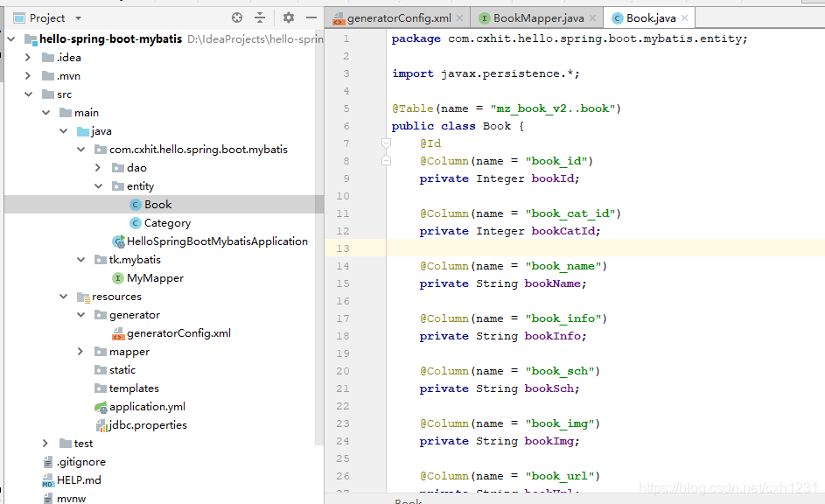Select the MyMapper interface
The height and width of the screenshot is (504, 825).
coord(155,278)
